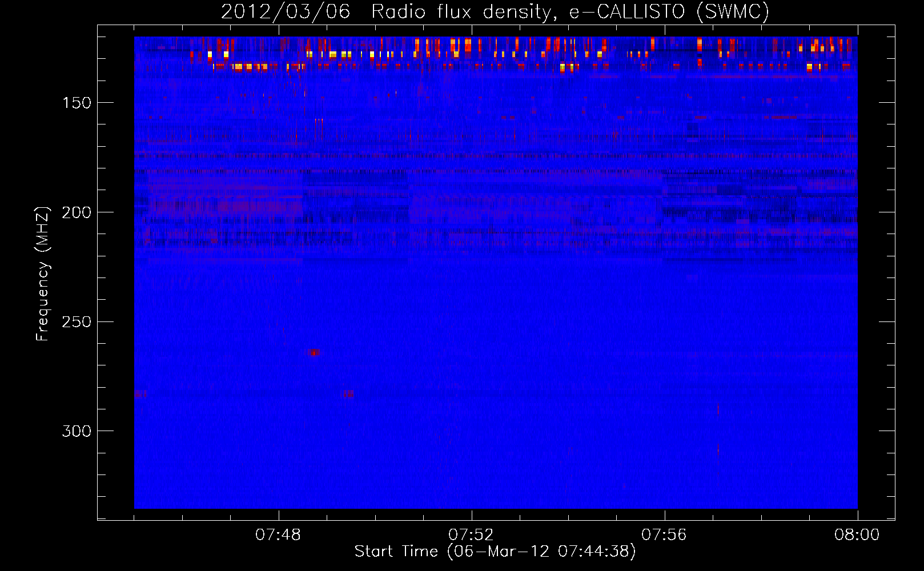
Task: Click the 200 frequency tick label
Action: tap(77, 212)
